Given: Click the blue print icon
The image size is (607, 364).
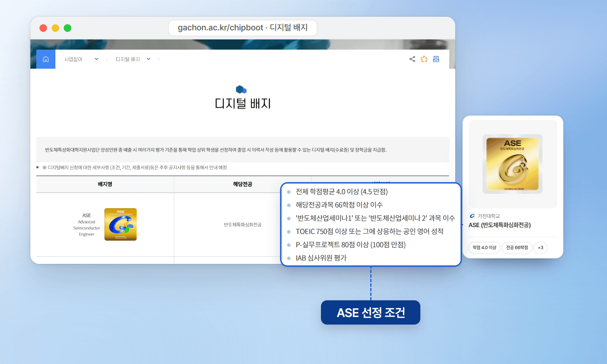Looking at the screenshot, I should pyautogui.click(x=436, y=59).
